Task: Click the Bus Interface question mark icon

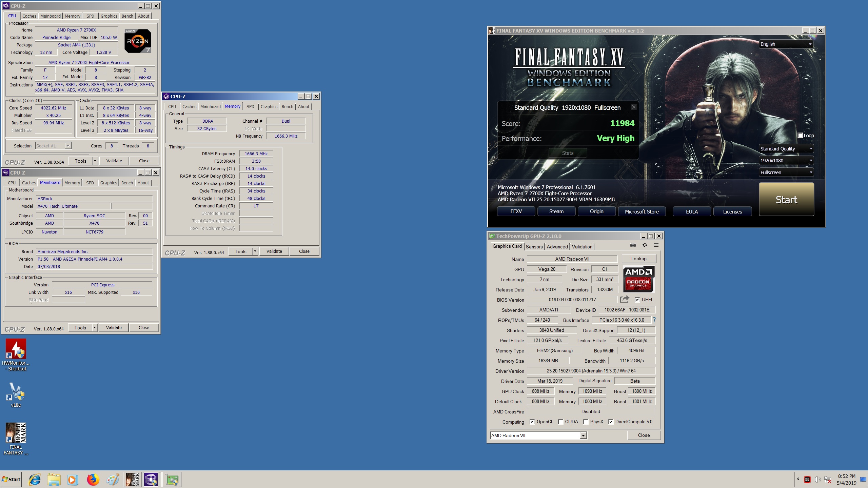Action: [654, 320]
